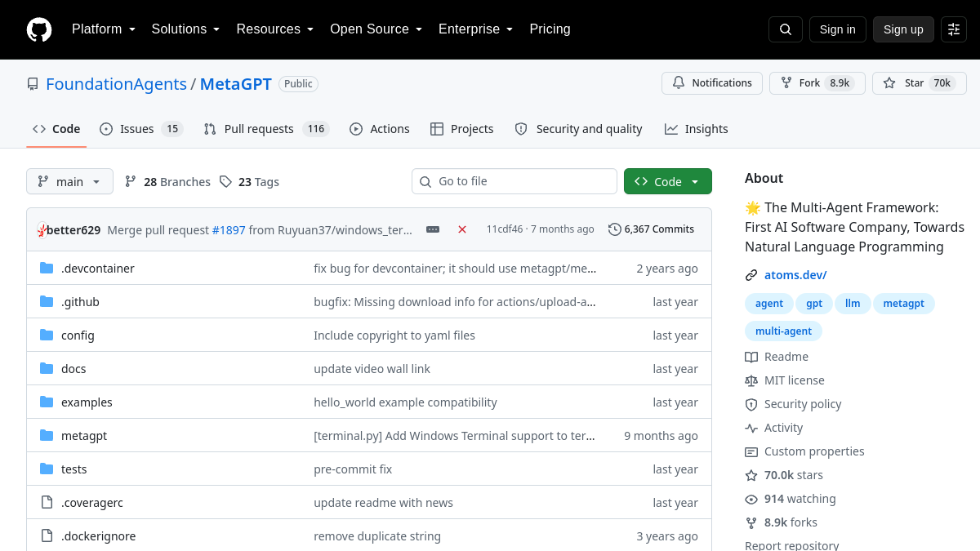
Task: Go to the Pricing page
Action: (x=550, y=29)
